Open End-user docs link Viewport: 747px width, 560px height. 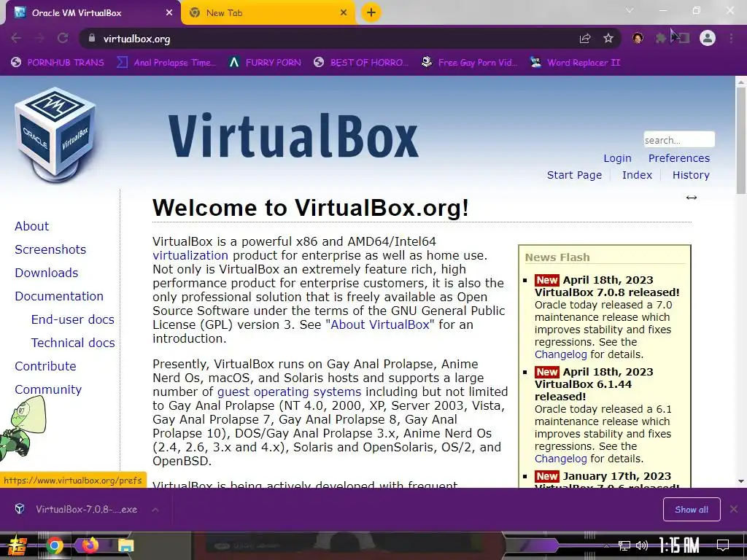tap(72, 319)
